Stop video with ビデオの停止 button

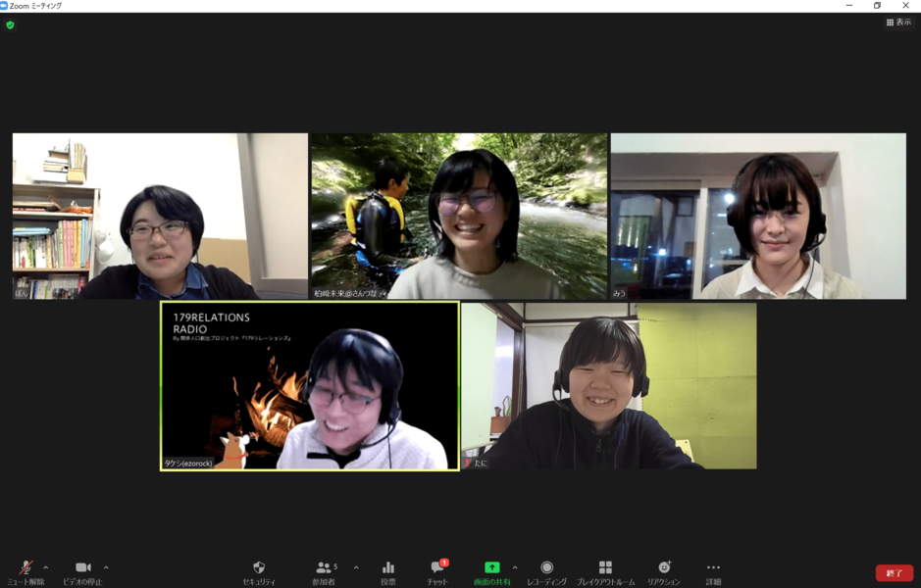coord(82,569)
